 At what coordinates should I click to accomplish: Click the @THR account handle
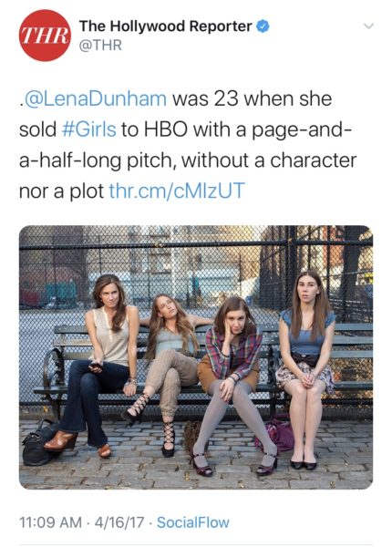pyautogui.click(x=100, y=46)
